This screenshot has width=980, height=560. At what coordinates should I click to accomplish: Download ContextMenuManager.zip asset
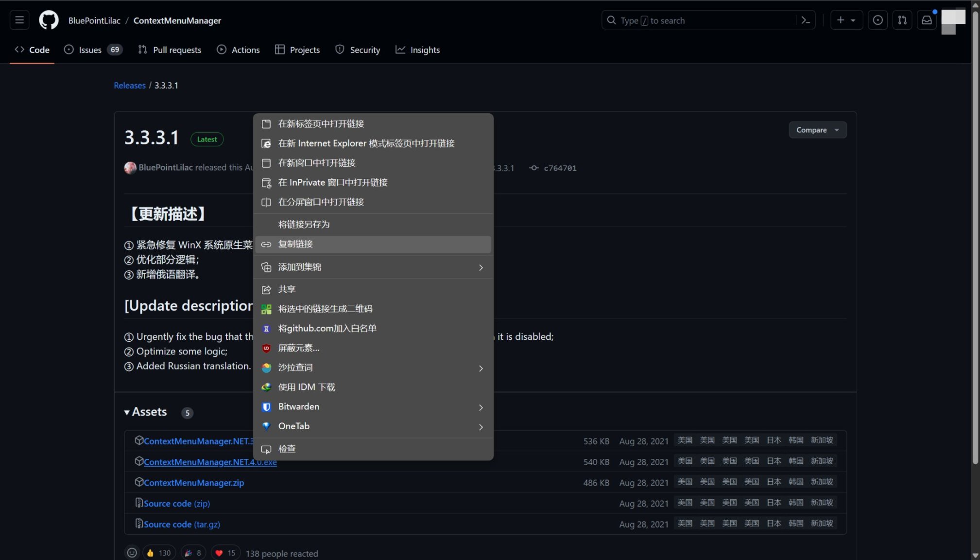click(x=194, y=483)
